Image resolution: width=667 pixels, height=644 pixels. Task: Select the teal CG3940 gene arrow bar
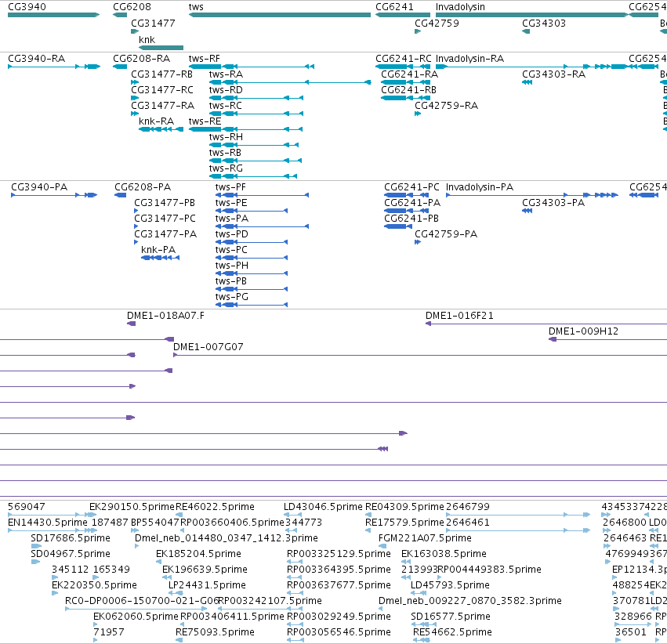click(53, 15)
